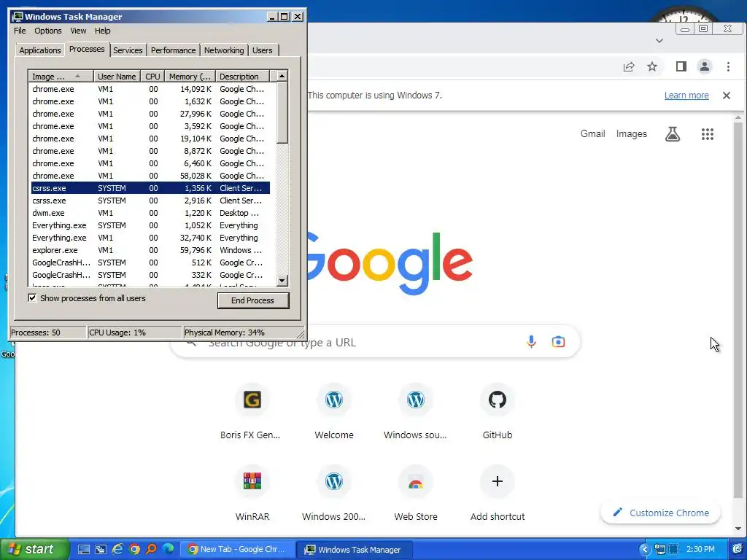Open the Search Labs flask icon
The height and width of the screenshot is (560, 747).
pos(672,134)
